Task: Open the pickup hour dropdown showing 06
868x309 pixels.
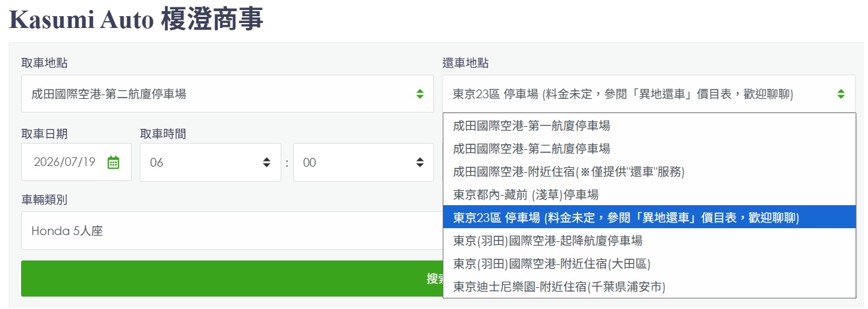Action: (210, 162)
